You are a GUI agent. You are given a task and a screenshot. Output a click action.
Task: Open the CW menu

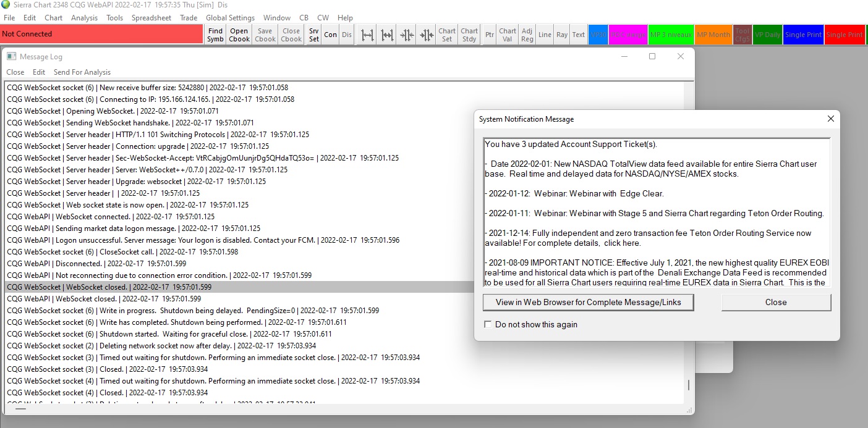[323, 18]
